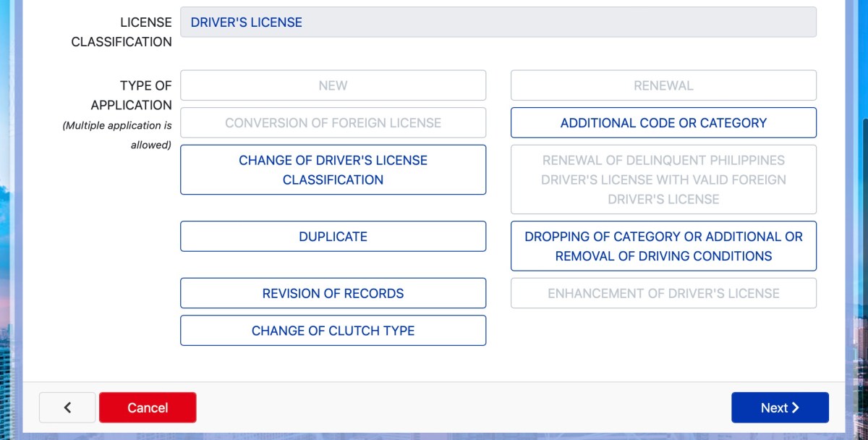
Task: Go back using the left chevron button
Action: click(x=67, y=407)
